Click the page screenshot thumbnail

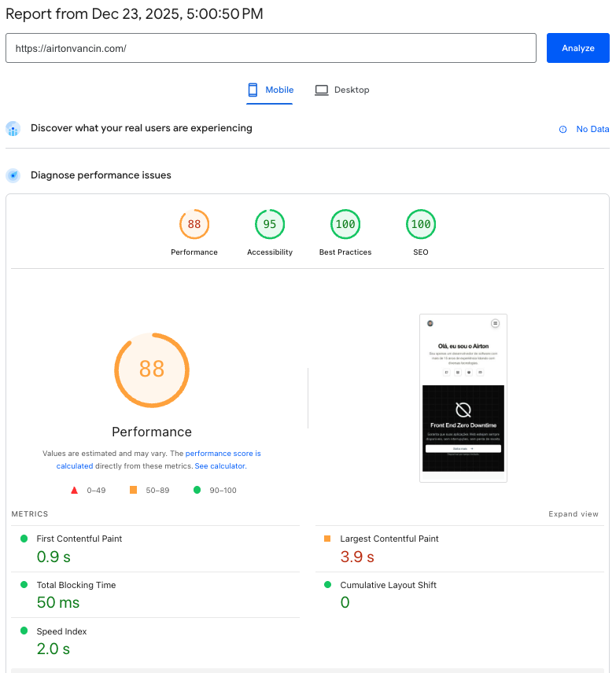(463, 397)
